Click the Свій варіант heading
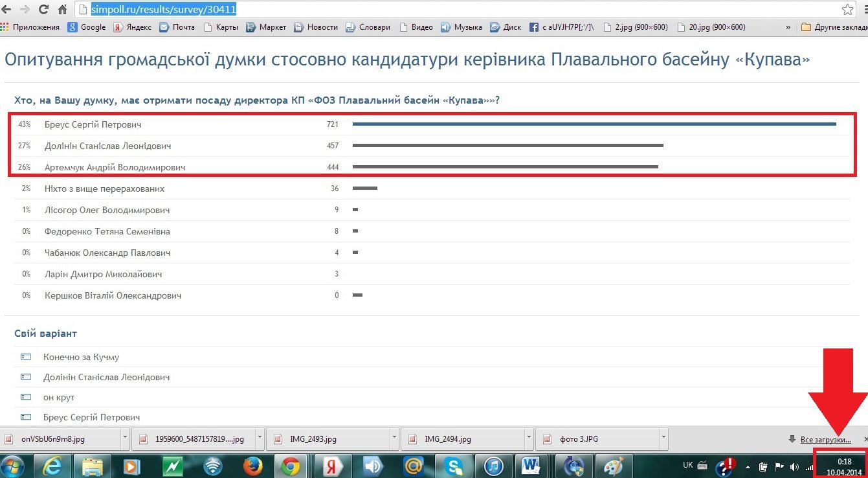This screenshot has height=478, width=868. [x=45, y=334]
